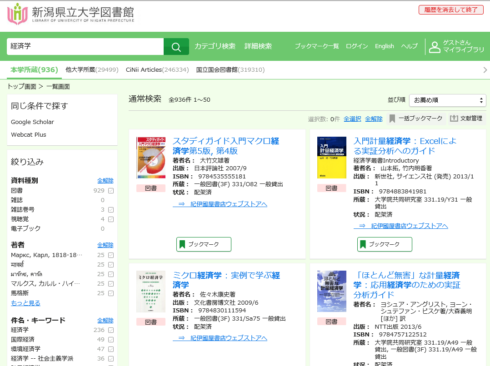This screenshot has width=490, height=366.
Task: Click the 全選択 link
Action: coord(352,119)
